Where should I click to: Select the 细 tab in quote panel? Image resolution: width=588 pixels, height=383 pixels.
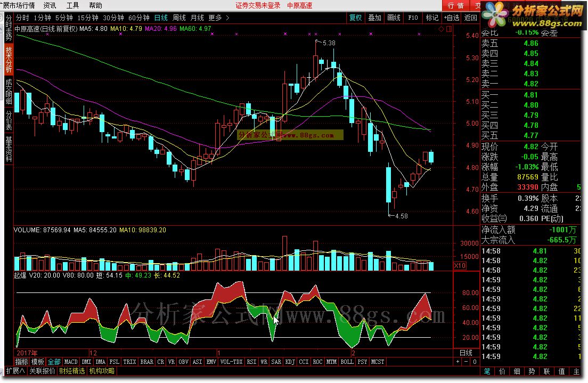[x=517, y=372]
